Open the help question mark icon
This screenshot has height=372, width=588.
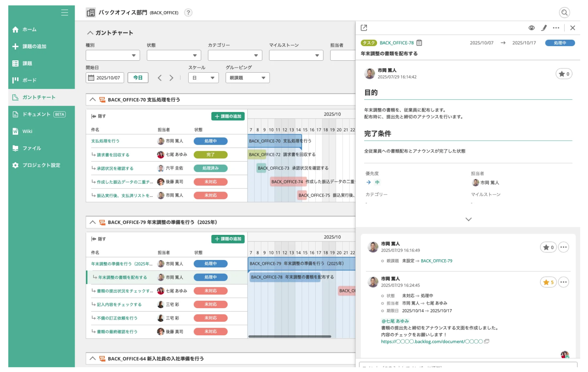point(188,13)
